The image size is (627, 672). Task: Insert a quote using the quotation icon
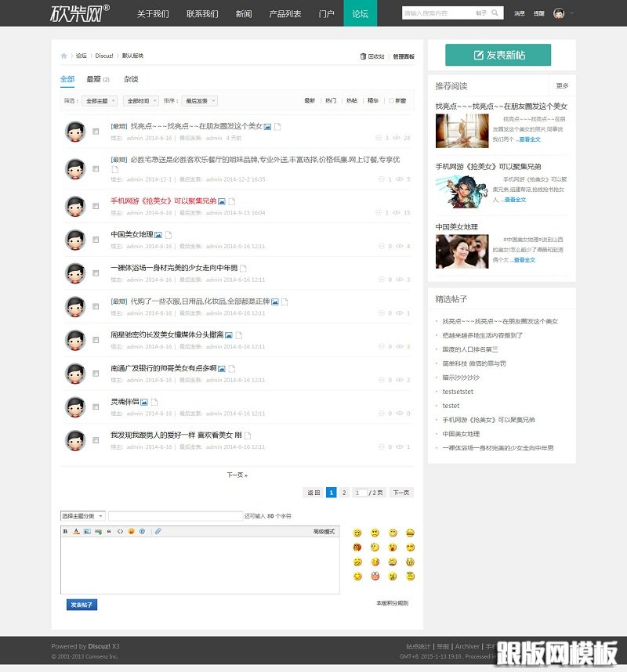pyautogui.click(x=109, y=532)
